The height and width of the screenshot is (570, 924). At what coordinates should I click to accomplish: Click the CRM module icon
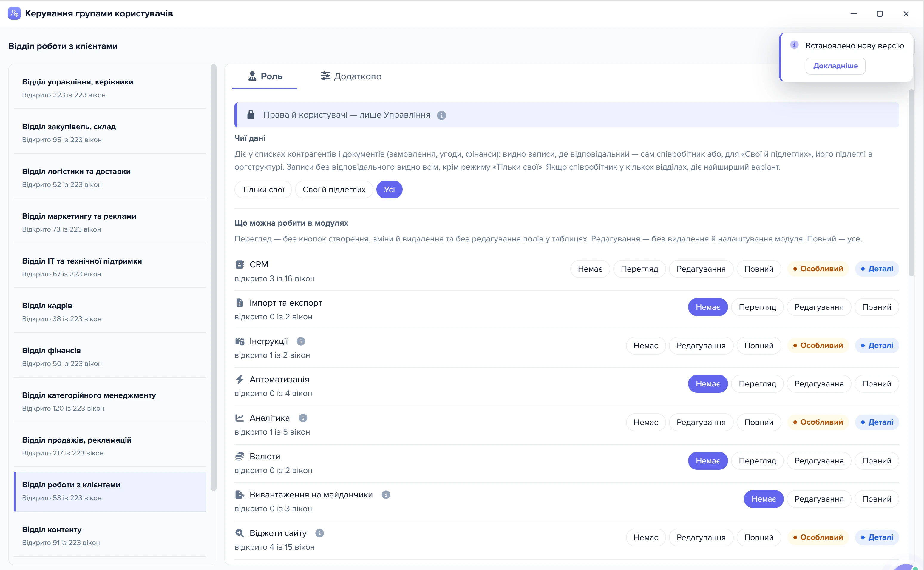coord(240,265)
